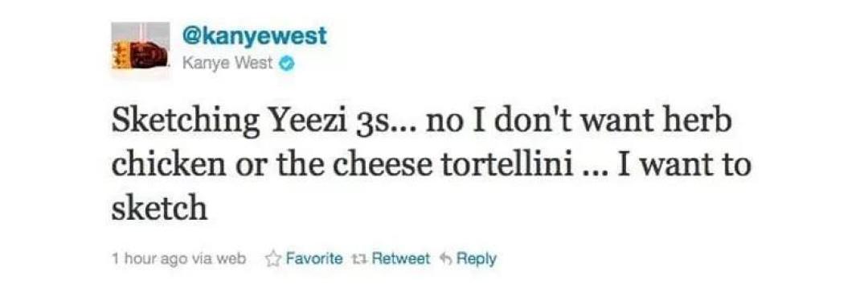Screen dimensions: 868x297
Task: Favorite this tweet via the Favorite label
Action: coord(314,258)
